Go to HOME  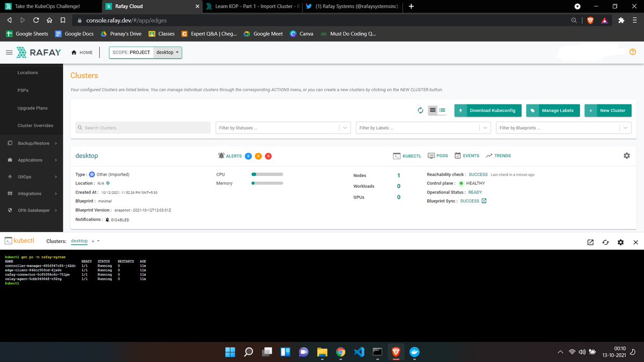[82, 53]
